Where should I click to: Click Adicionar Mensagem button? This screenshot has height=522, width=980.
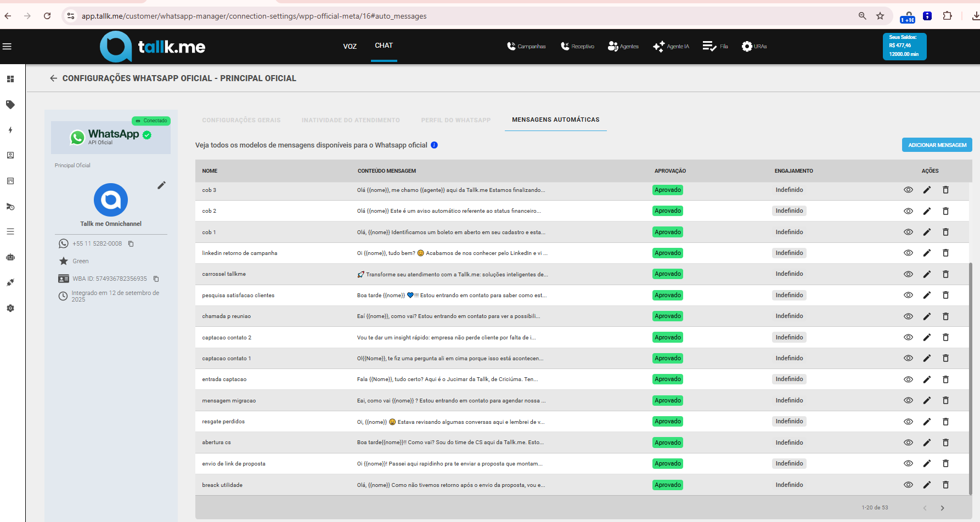click(937, 145)
